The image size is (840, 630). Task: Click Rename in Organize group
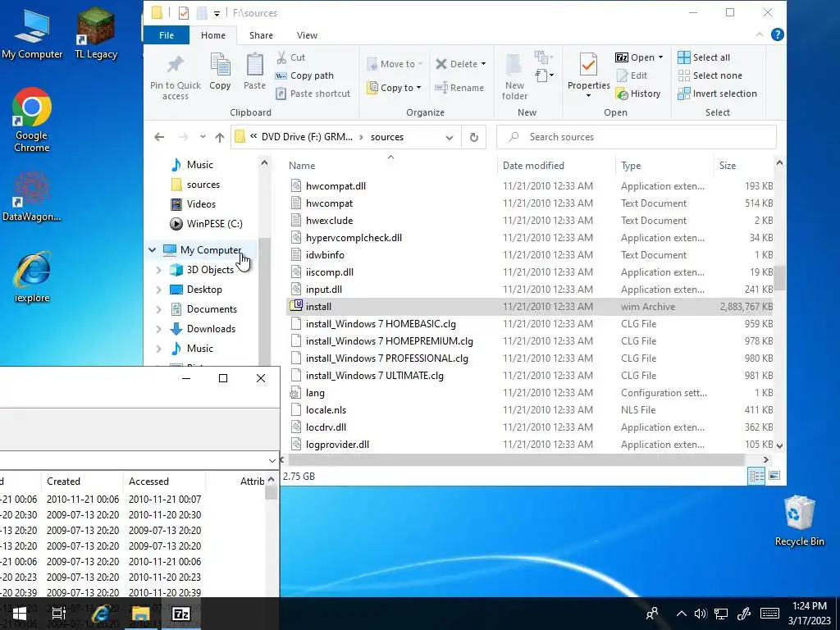[x=459, y=87]
